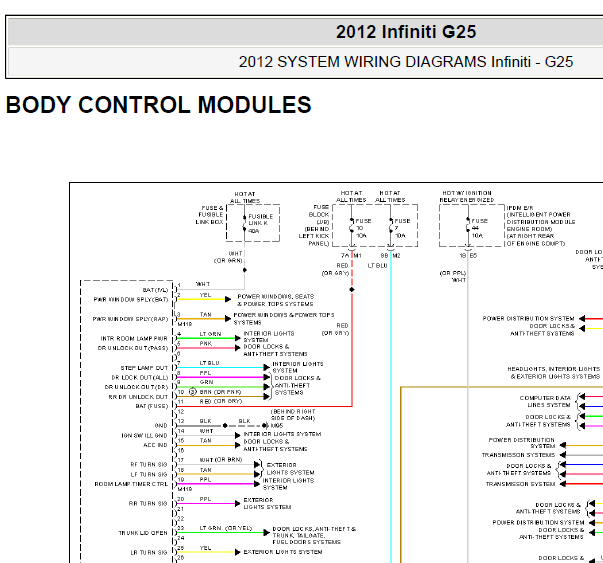Click 'BRN (OR PNK)' wire color label
The height and width of the screenshot is (563, 603).
(x=220, y=392)
